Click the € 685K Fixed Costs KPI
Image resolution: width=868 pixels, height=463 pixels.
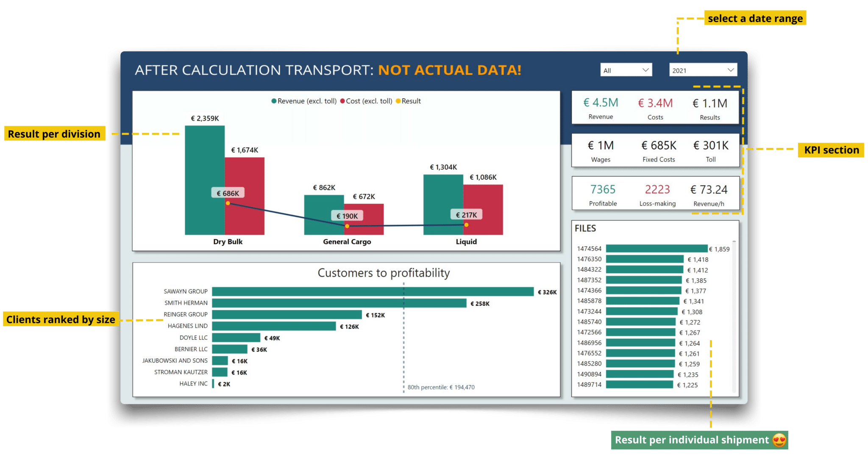[x=659, y=151]
